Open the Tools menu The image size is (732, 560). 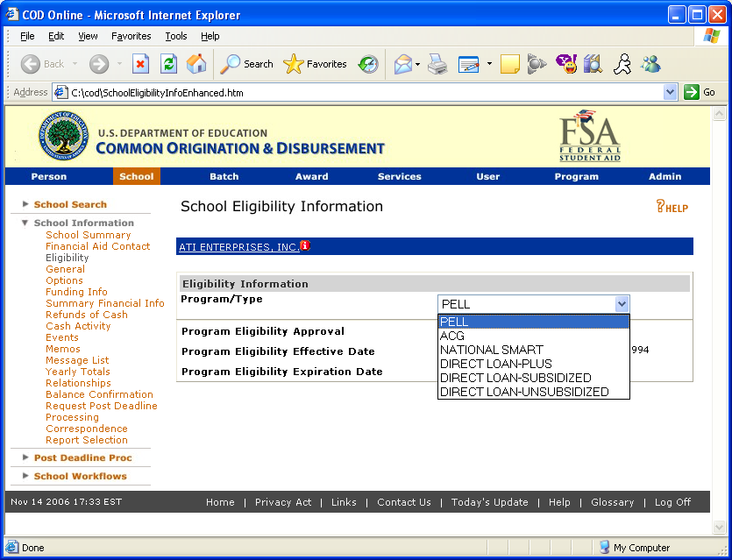(176, 36)
